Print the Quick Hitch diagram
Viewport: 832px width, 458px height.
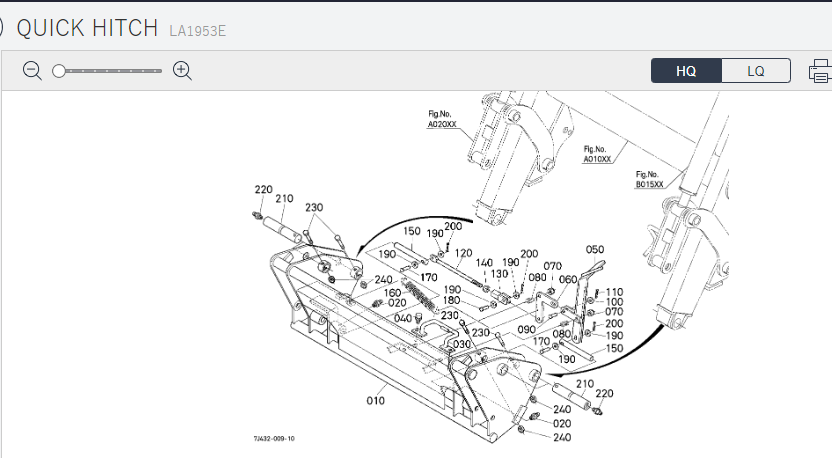point(820,71)
